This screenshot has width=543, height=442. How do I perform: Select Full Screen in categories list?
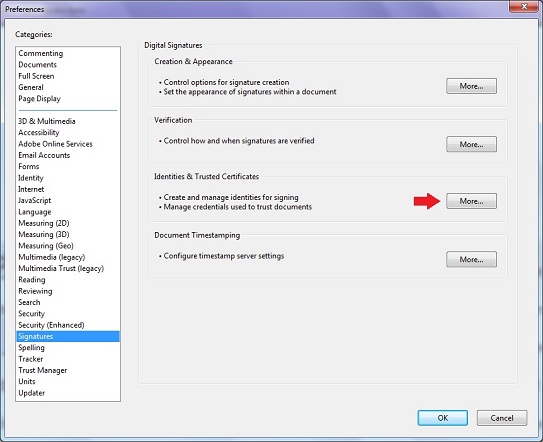tap(36, 76)
